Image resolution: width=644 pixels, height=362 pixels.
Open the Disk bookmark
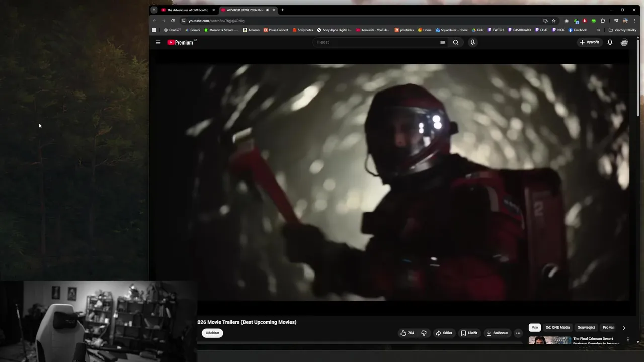477,30
